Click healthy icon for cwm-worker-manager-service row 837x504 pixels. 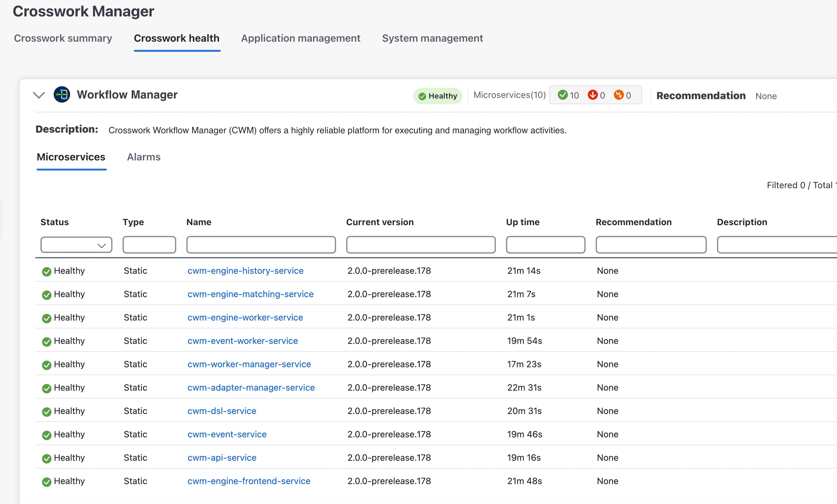pyautogui.click(x=46, y=365)
